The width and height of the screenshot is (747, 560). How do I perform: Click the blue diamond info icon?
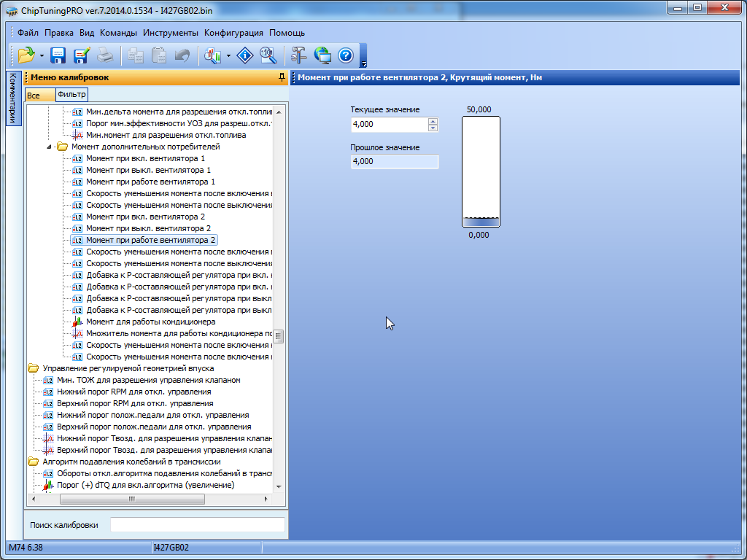(x=245, y=55)
